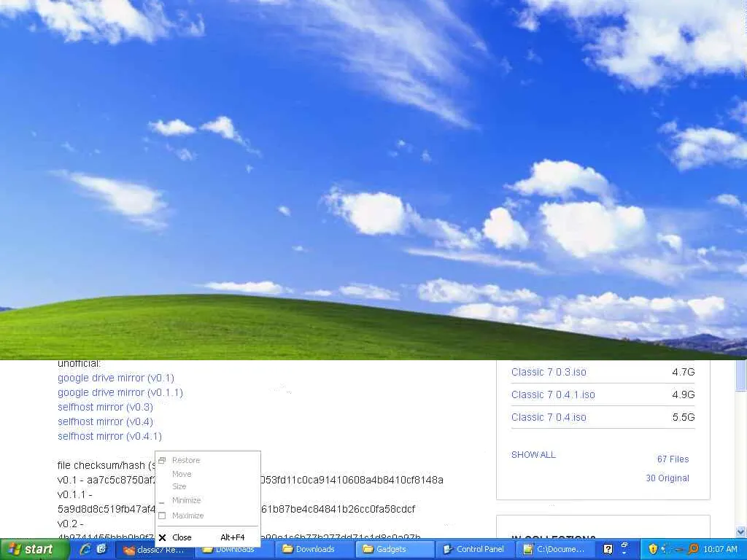Open google drive mirror (v0.1) link
This screenshot has height=560, width=747.
click(x=116, y=378)
